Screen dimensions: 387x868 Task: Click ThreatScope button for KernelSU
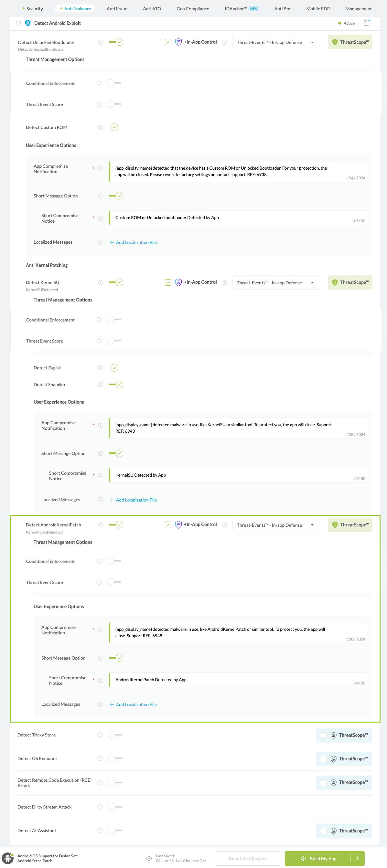(350, 282)
